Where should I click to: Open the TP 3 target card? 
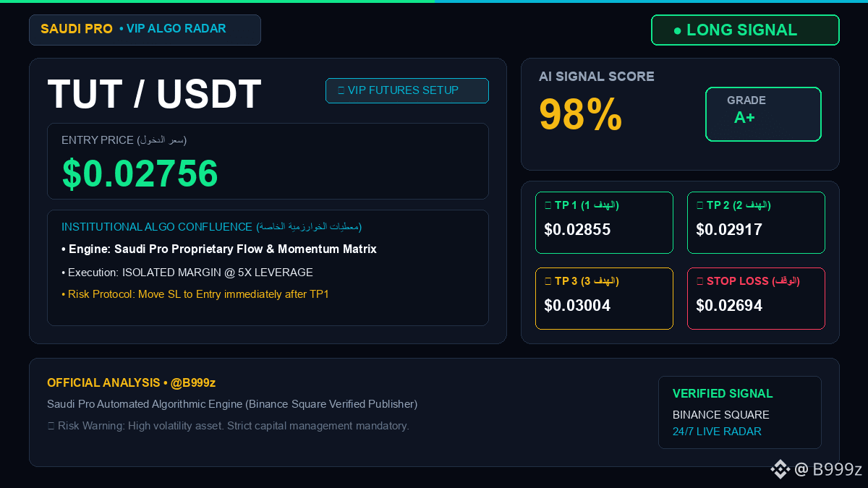pyautogui.click(x=604, y=299)
